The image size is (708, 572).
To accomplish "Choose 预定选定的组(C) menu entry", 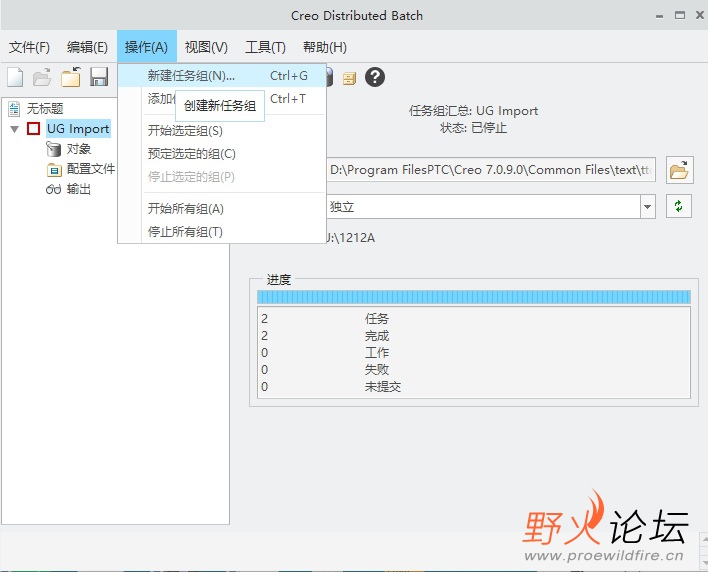I will [222, 154].
